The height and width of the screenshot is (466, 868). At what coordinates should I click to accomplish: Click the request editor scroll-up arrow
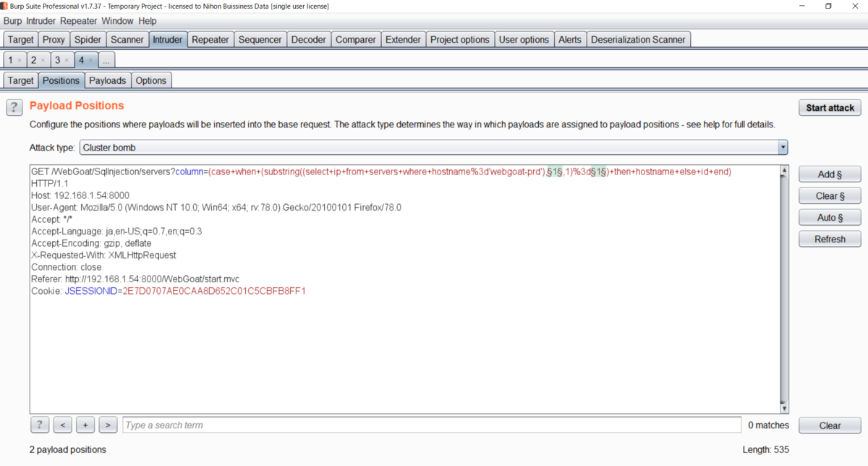784,171
